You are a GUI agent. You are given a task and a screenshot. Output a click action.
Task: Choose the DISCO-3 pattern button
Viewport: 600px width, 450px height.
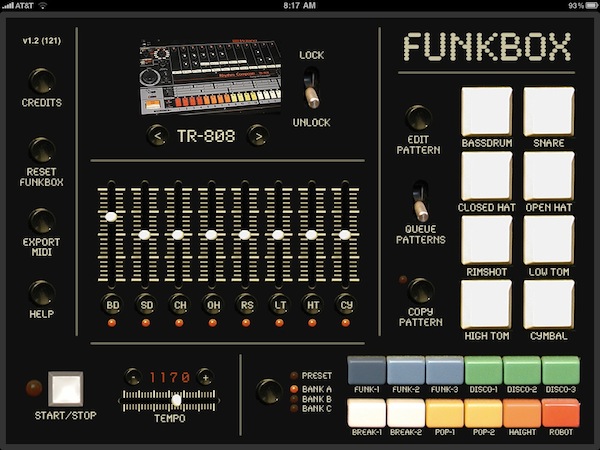tap(561, 370)
